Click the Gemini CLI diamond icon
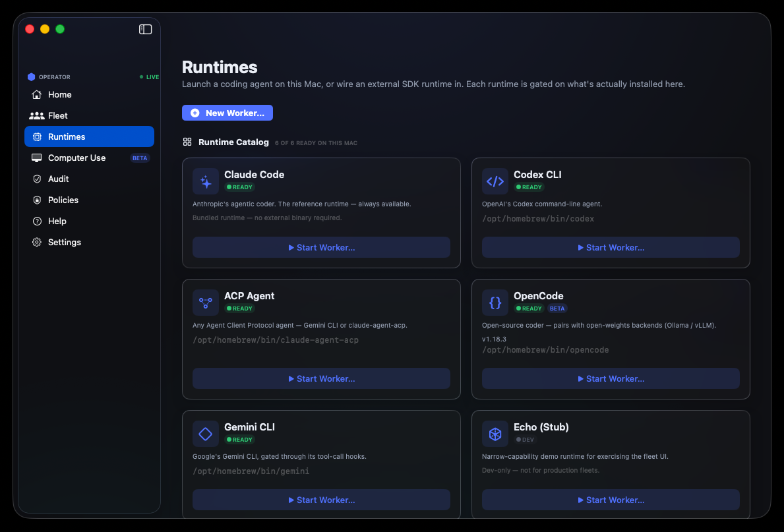The image size is (784, 532). [x=206, y=434]
